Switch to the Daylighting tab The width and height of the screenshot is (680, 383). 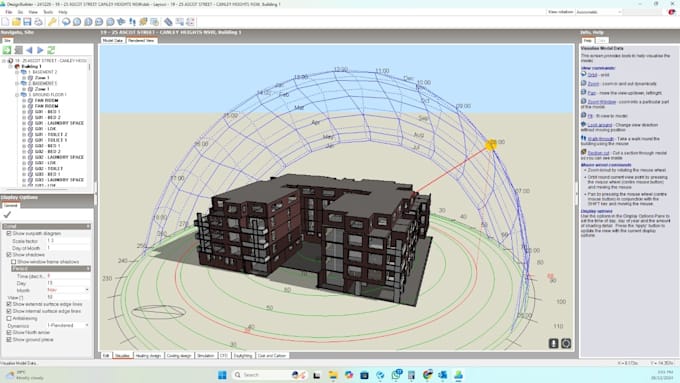click(243, 356)
